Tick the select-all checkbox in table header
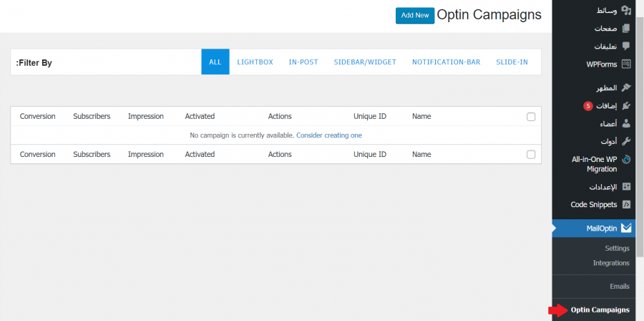The width and height of the screenshot is (644, 321). 531,117
